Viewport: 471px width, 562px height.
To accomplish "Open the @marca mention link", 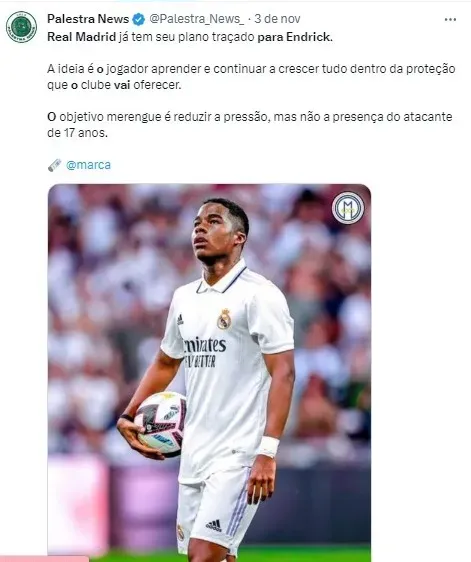I will (89, 165).
